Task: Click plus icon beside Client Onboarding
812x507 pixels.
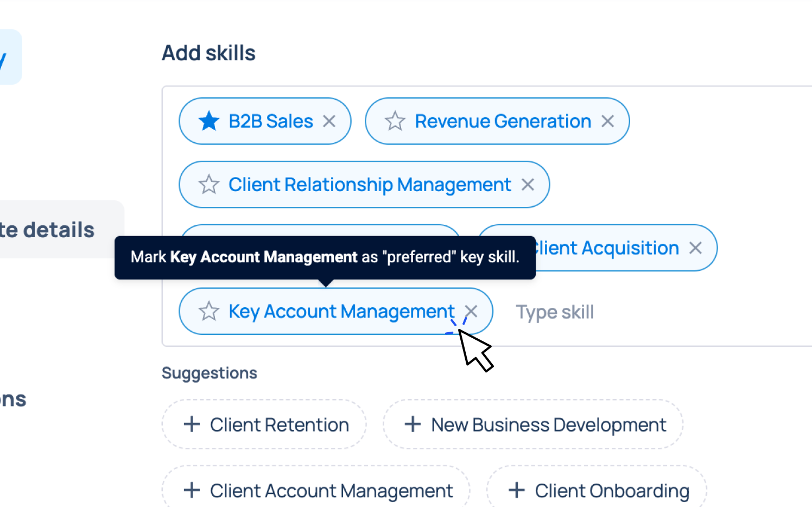Action: pos(516,490)
